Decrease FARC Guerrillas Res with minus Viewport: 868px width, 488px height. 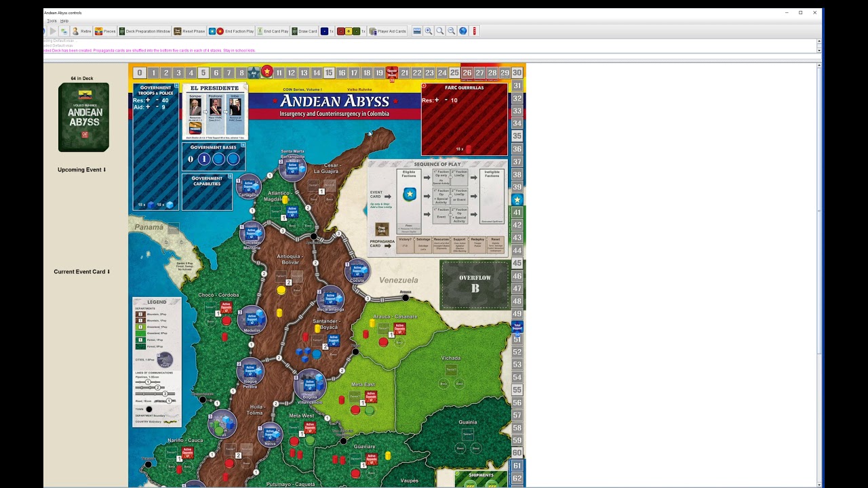(447, 100)
